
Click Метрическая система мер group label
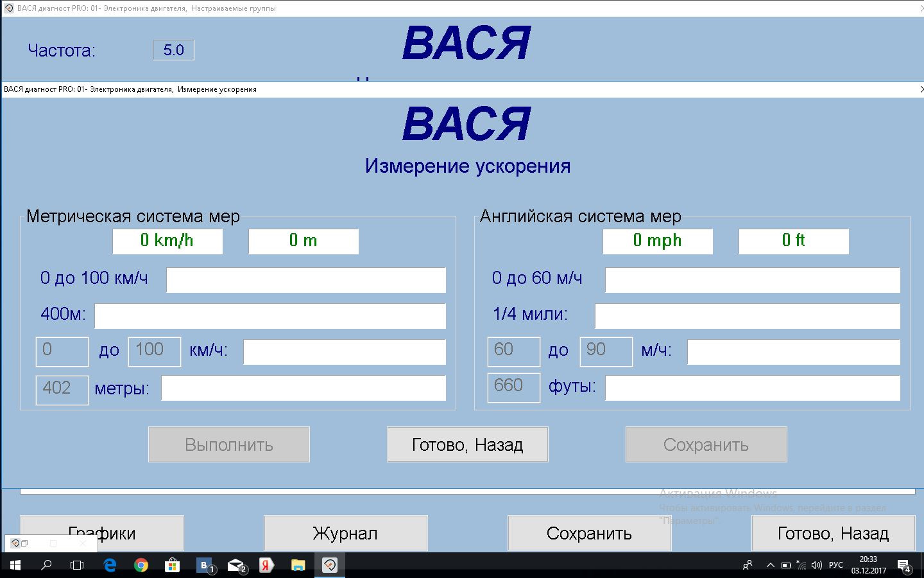point(133,216)
